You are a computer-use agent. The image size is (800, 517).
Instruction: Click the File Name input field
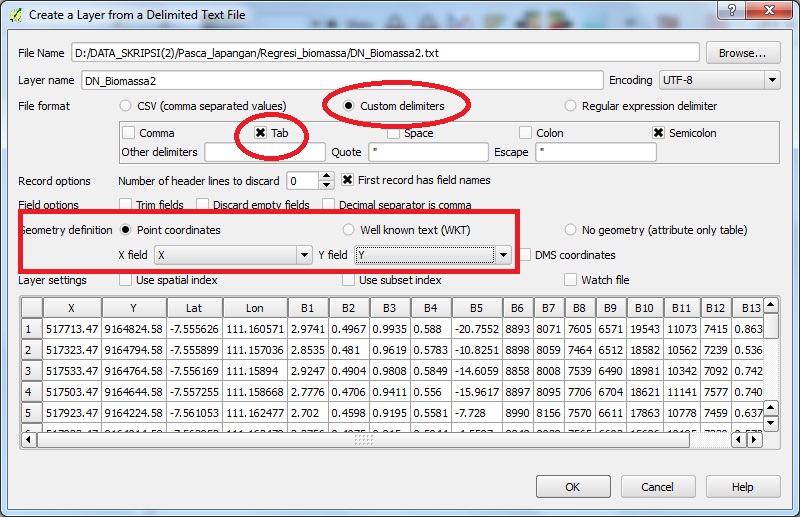[385, 53]
